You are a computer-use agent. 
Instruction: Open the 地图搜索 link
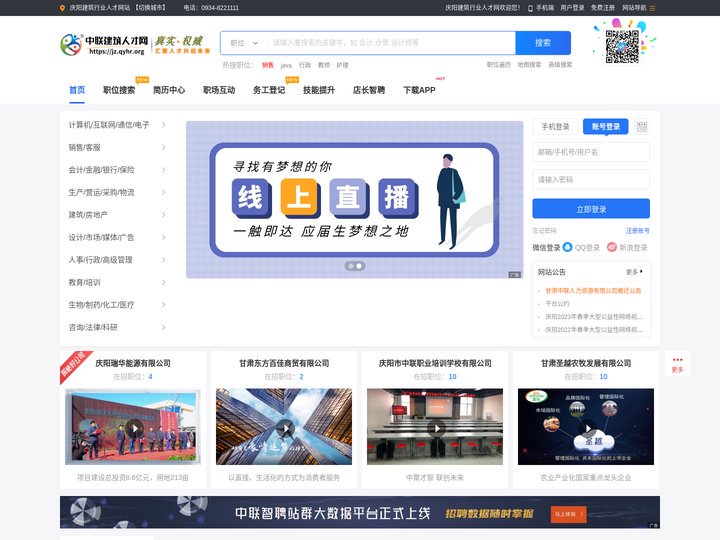[529, 65]
